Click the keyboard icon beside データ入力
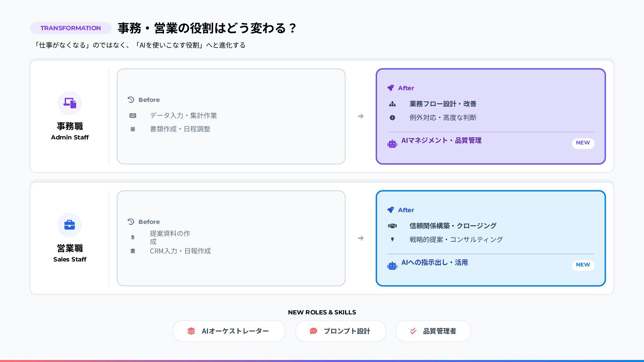 click(x=133, y=116)
